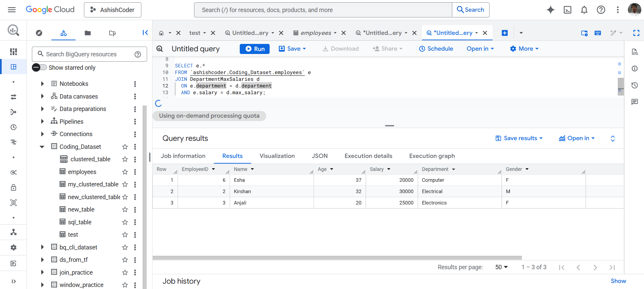
Task: Focus the top resource search field
Action: click(x=323, y=10)
